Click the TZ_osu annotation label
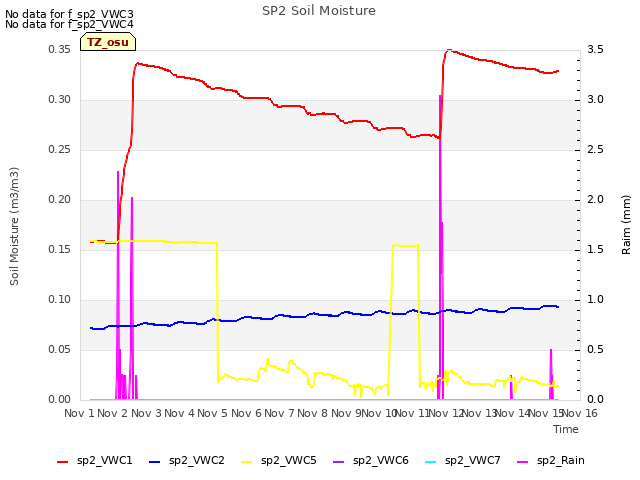The height and width of the screenshot is (480, 640). pyautogui.click(x=108, y=42)
